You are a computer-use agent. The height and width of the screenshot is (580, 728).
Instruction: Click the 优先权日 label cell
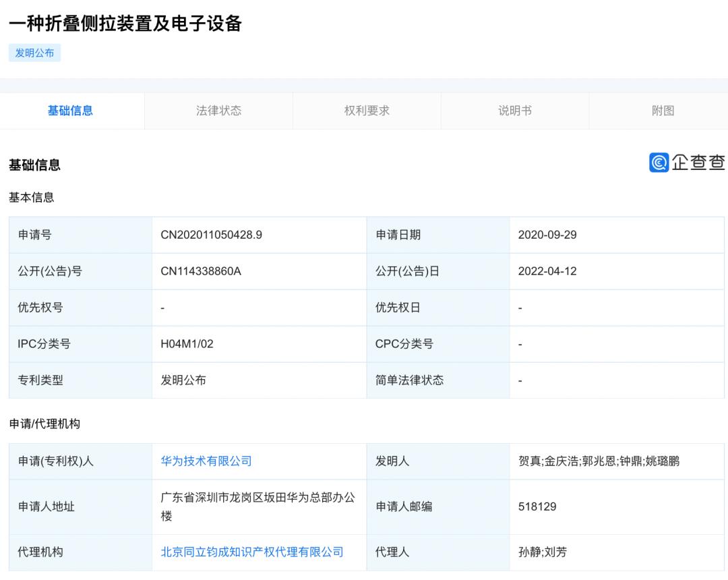[x=438, y=308]
